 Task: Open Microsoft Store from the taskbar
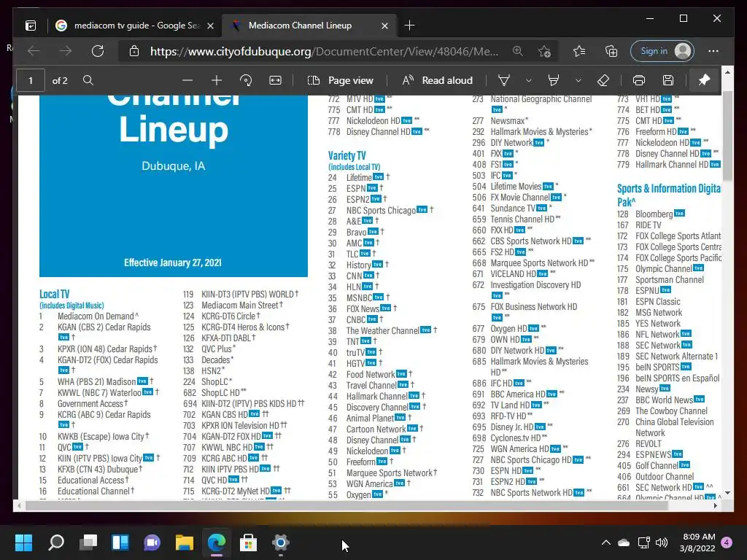point(248,542)
